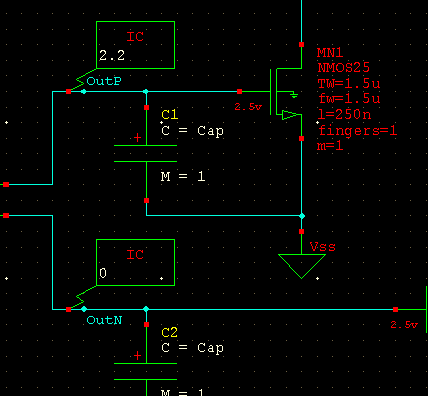Click the Vss ground triangle symbol

[302, 266]
